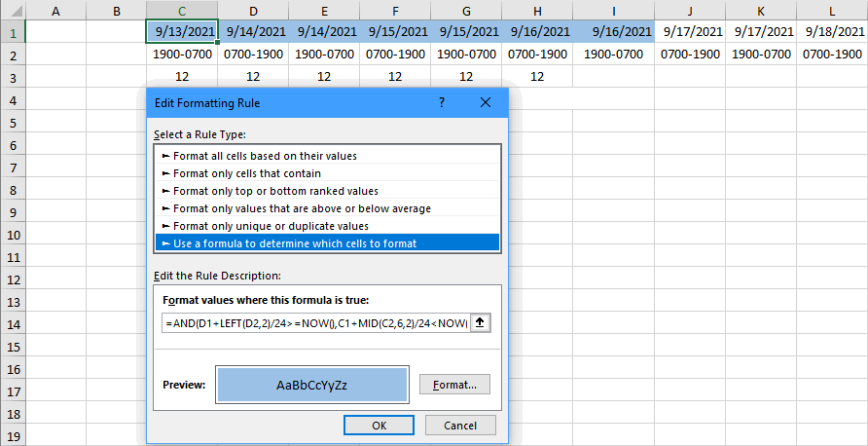Select row 1 header
Image resolution: width=868 pixels, height=446 pixels.
[13, 33]
